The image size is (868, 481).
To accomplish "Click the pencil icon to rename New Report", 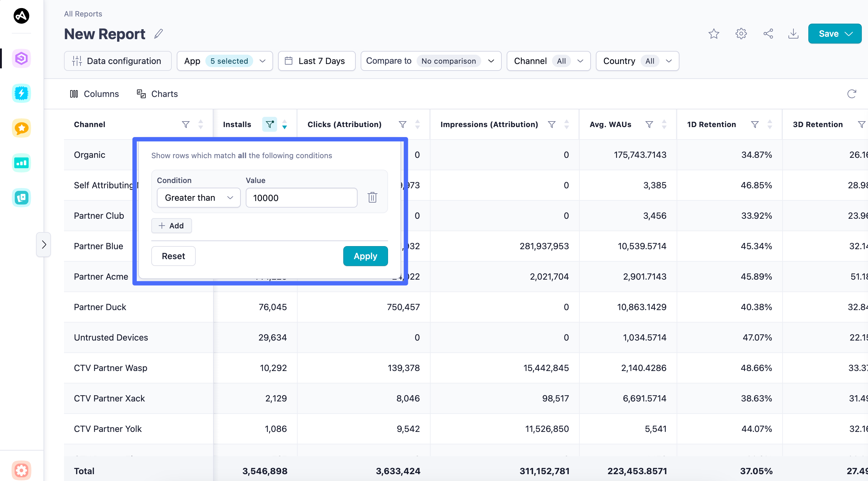I will 158,34.
